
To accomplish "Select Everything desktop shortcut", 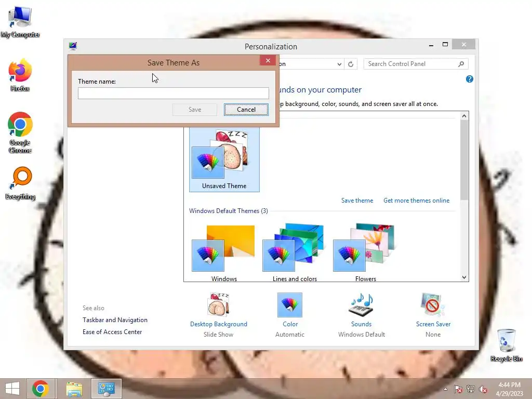I will 20,183.
